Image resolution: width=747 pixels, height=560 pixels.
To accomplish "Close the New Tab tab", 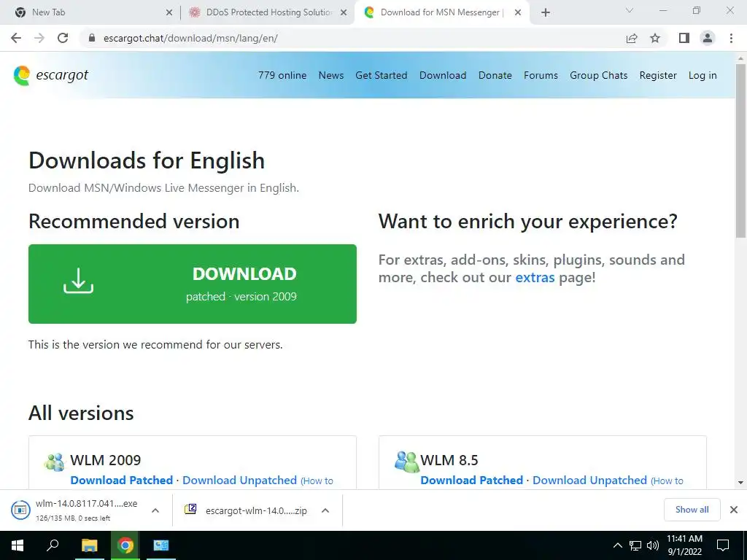I will 169,12.
